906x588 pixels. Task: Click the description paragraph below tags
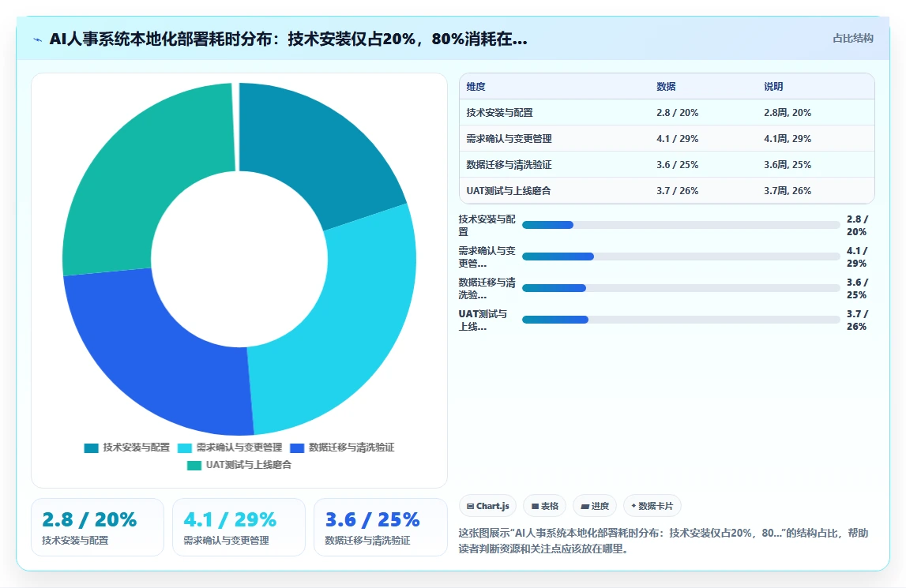point(664,541)
